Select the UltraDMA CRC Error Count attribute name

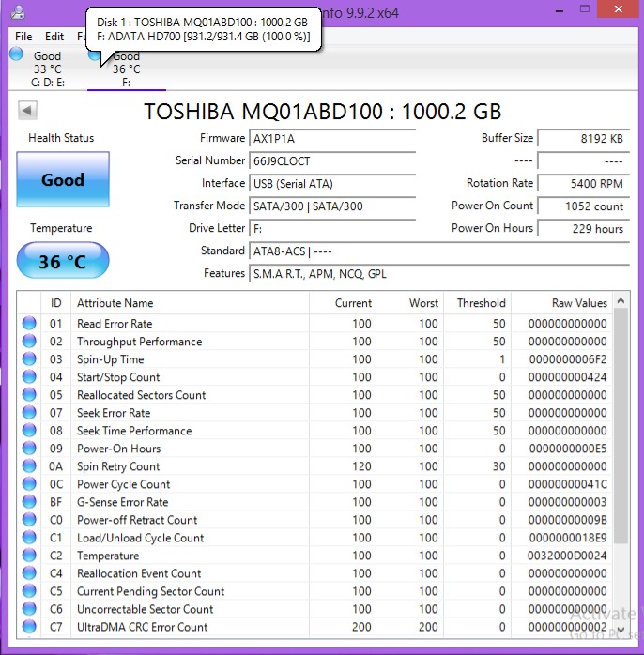coord(142,627)
